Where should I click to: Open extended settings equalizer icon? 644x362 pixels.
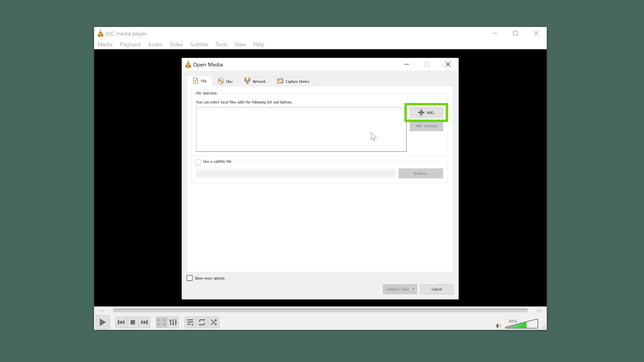point(173,322)
